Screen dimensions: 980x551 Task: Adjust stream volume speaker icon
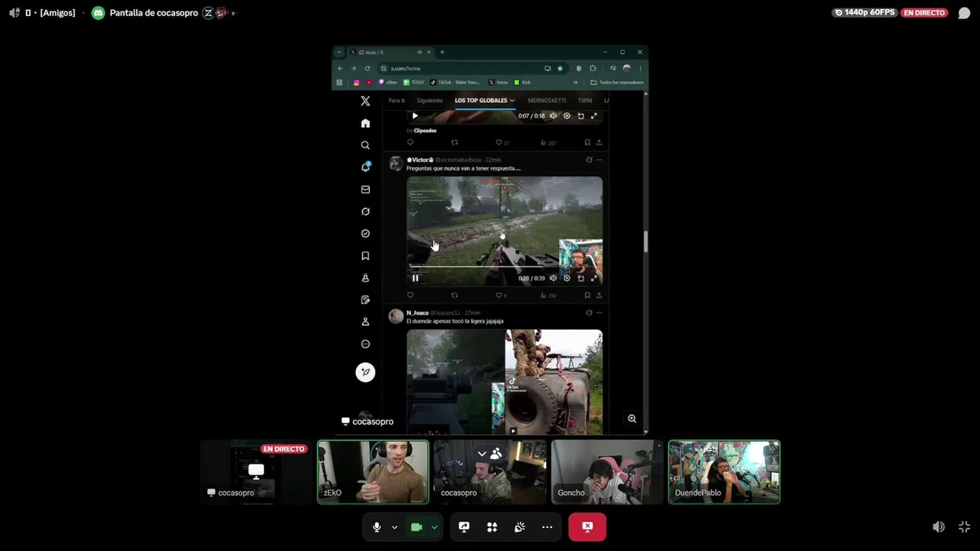(x=938, y=527)
